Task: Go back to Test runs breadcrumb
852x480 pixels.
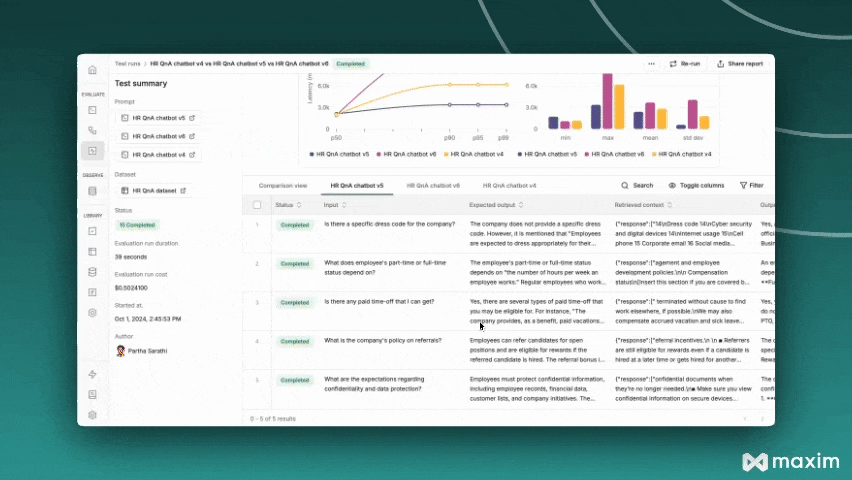Action: coord(128,64)
